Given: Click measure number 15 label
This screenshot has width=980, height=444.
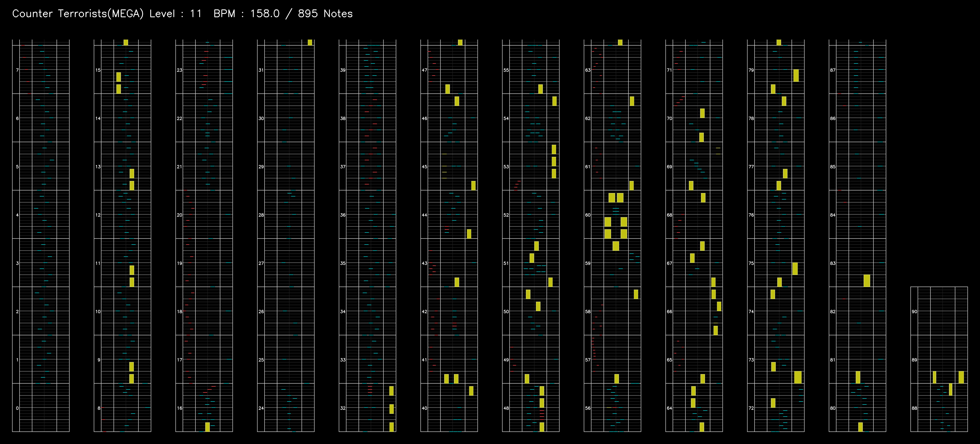Looking at the screenshot, I should coord(98,70).
